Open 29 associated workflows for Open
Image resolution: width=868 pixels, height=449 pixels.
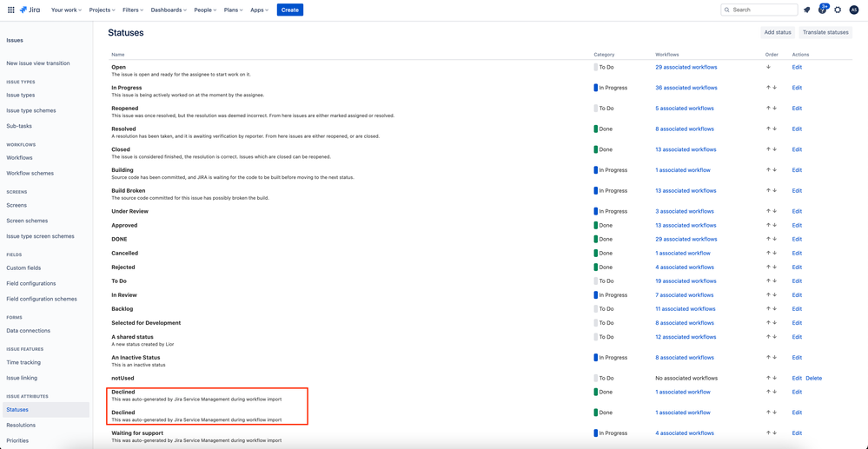point(686,67)
